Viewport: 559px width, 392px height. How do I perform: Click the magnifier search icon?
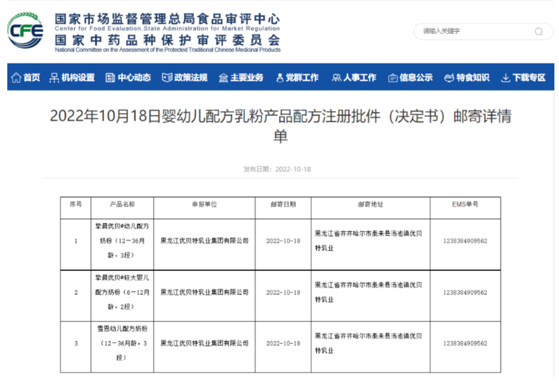[539, 32]
